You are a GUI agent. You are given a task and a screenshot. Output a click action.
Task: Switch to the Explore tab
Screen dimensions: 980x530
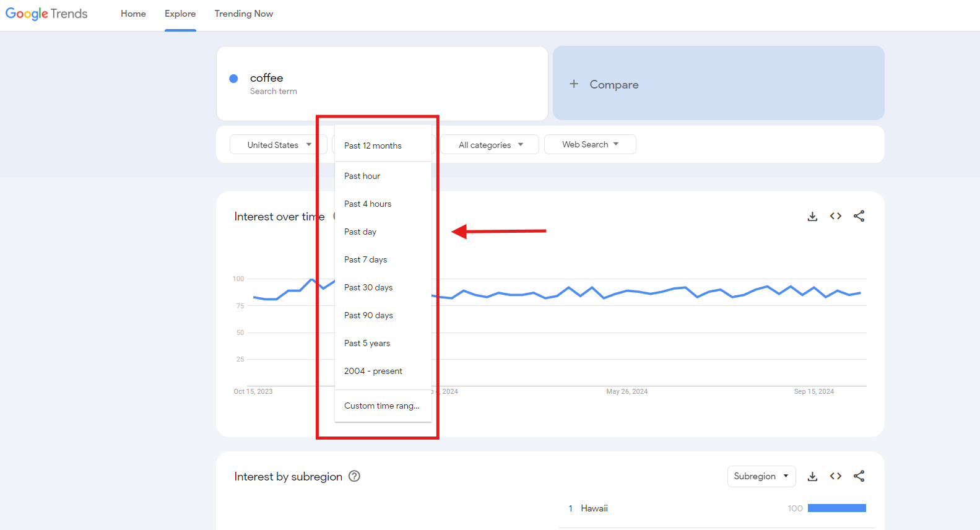pyautogui.click(x=180, y=14)
